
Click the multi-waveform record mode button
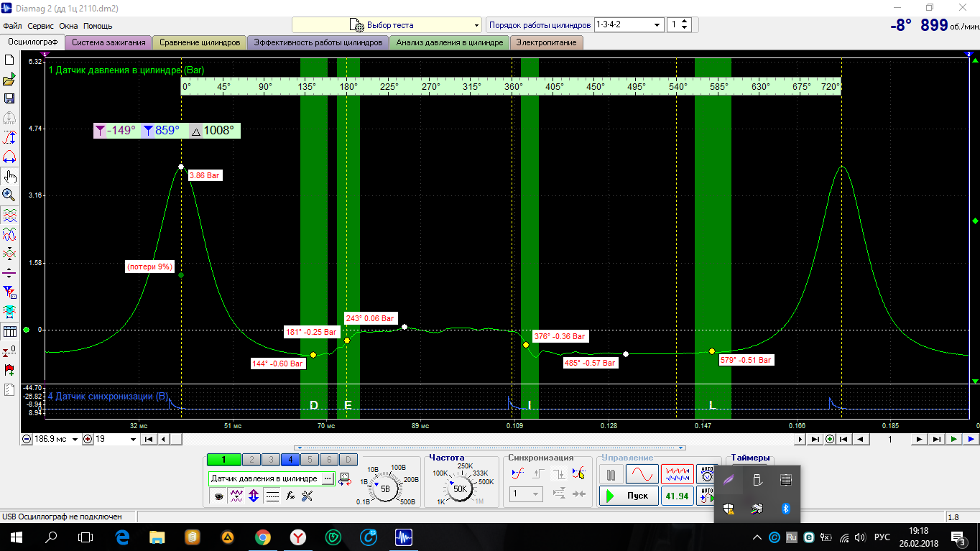(x=677, y=474)
